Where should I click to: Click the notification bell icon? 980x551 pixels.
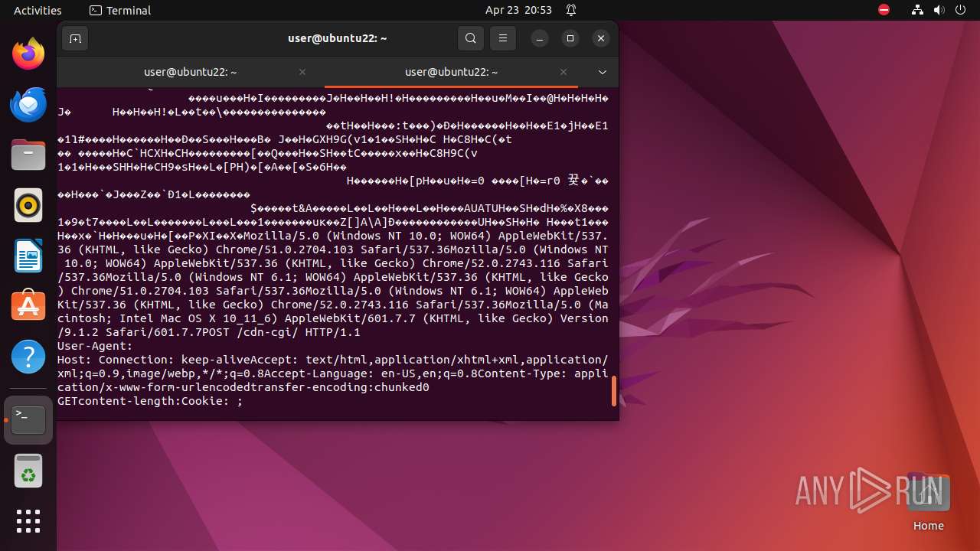coord(571,10)
